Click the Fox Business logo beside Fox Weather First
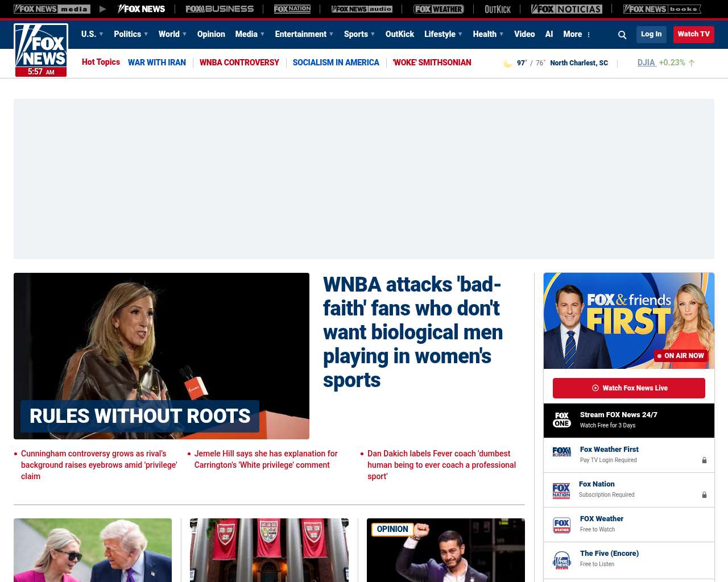 pyautogui.click(x=562, y=452)
